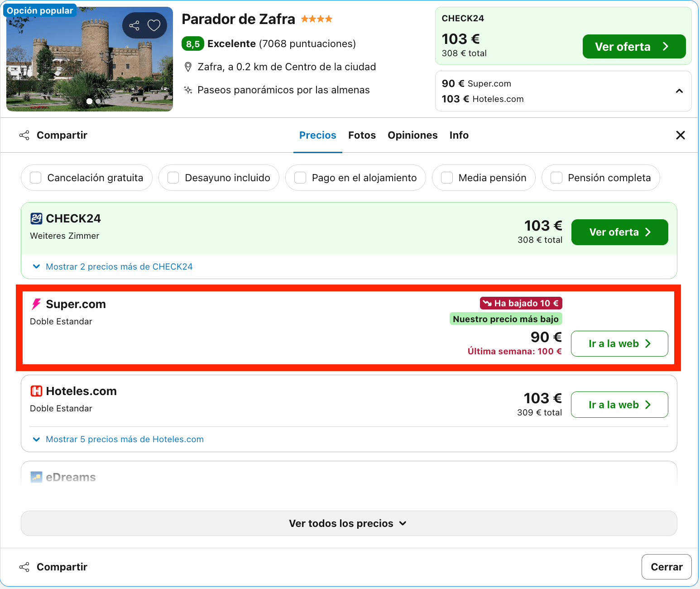Click the 103 € Hoteles.com summary entry
Image resolution: width=700 pixels, height=589 pixels.
(x=483, y=99)
